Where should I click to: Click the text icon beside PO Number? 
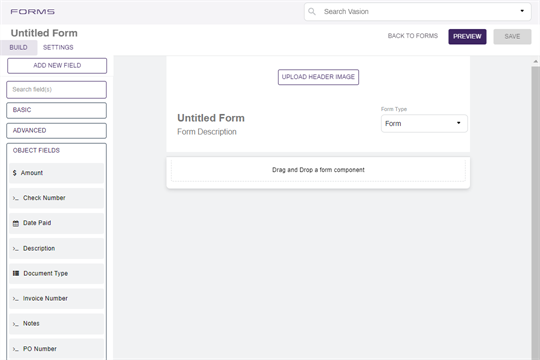pyautogui.click(x=15, y=349)
